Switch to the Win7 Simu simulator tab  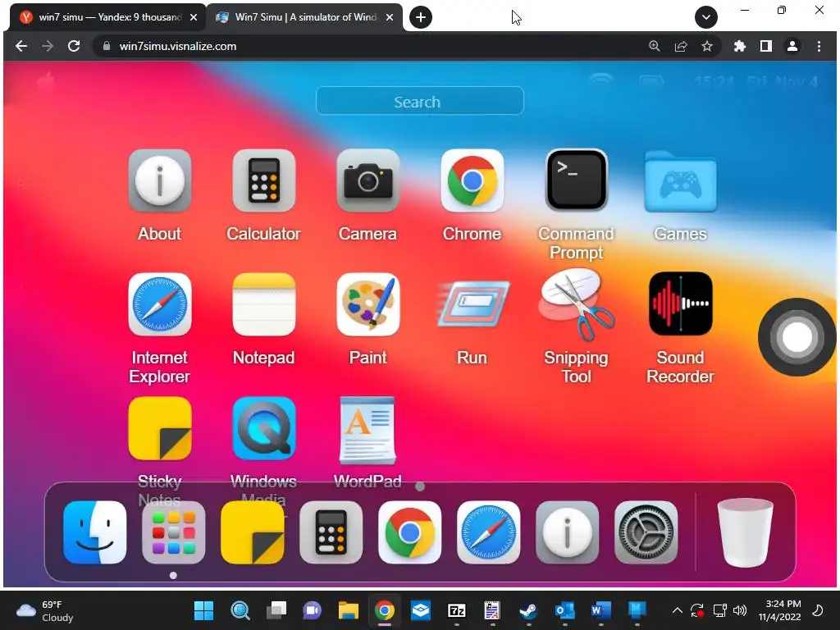click(x=304, y=17)
